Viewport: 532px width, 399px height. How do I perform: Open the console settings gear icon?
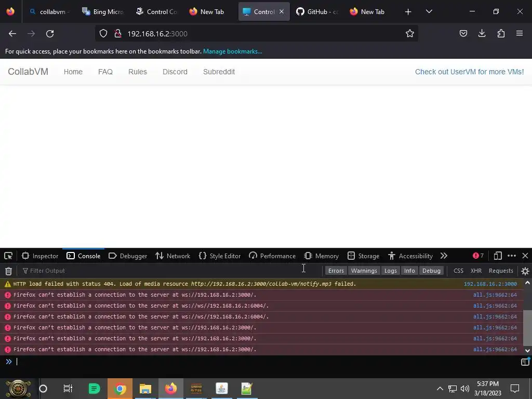point(525,271)
